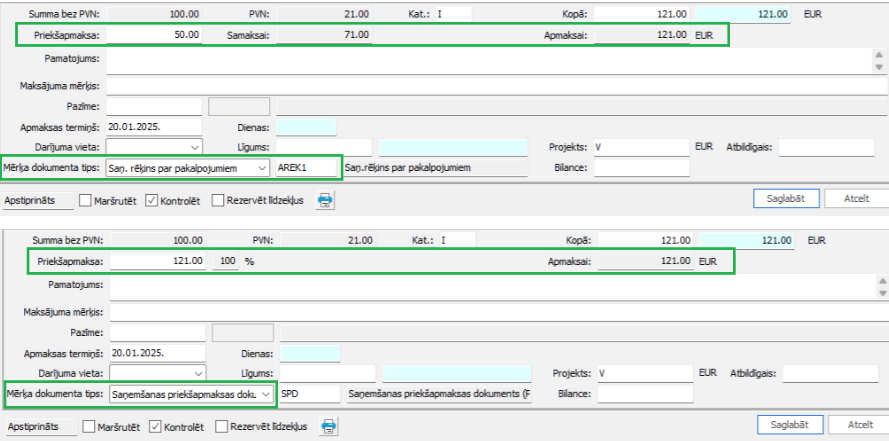Viewport: 889px width, 441px height.
Task: Enable Maršrutēt checkbox in the upper form
Action: click(x=87, y=200)
